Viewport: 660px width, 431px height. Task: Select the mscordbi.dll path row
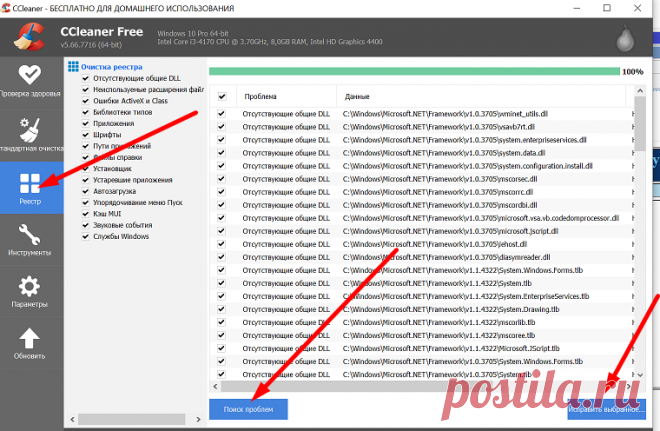421,205
